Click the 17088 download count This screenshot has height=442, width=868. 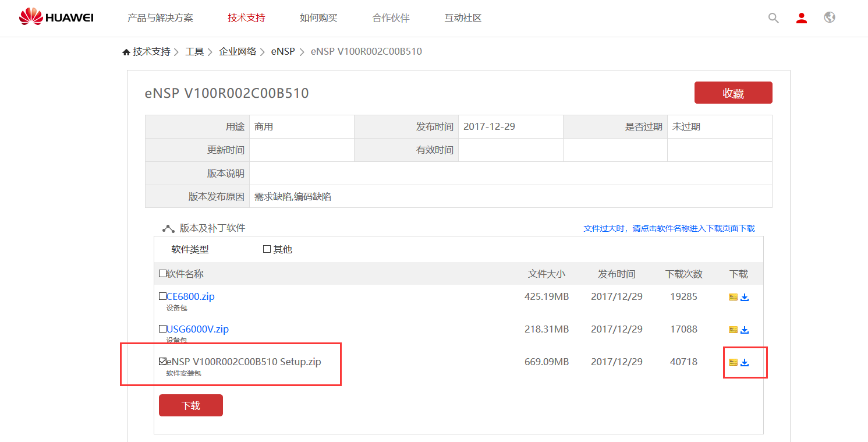pyautogui.click(x=683, y=329)
